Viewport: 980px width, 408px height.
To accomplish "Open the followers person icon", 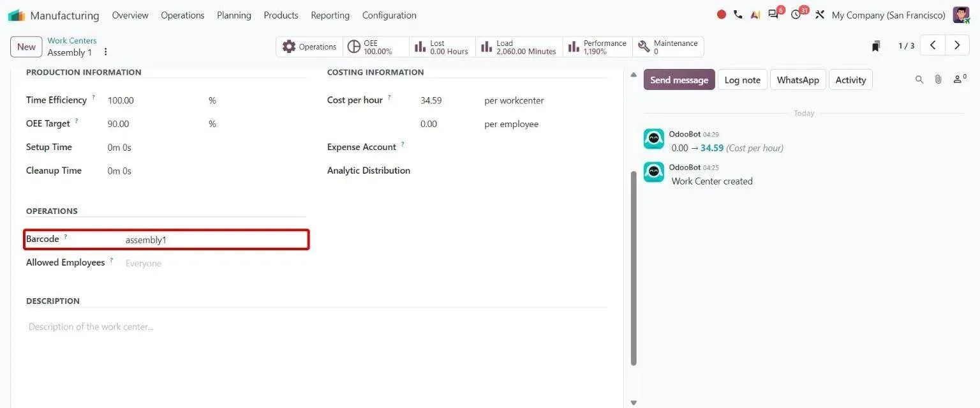I will point(959,79).
